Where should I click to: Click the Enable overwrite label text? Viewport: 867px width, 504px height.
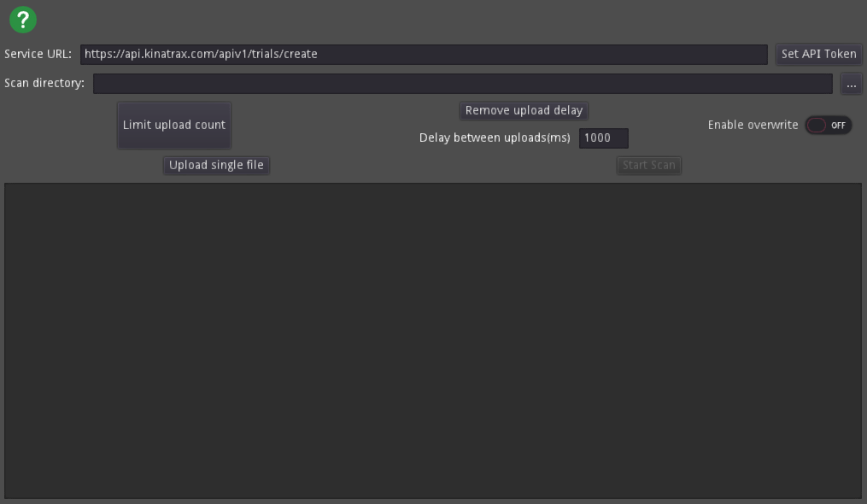(753, 126)
